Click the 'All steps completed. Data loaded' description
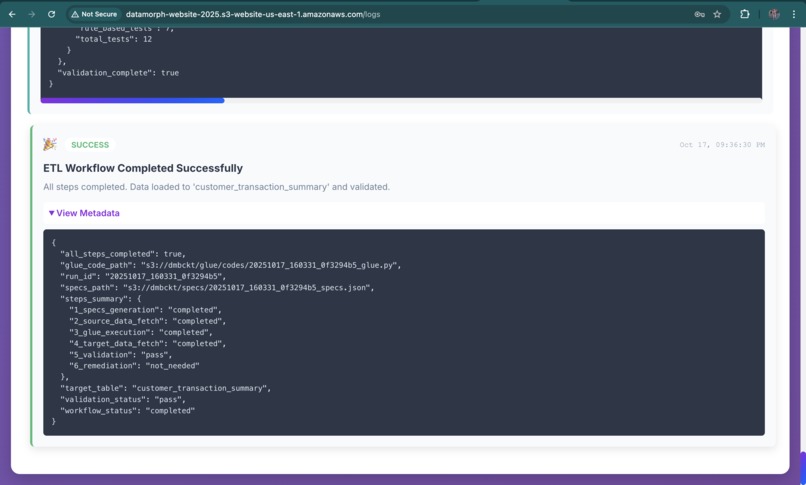Image resolution: width=806 pixels, height=485 pixels. pyautogui.click(x=216, y=187)
